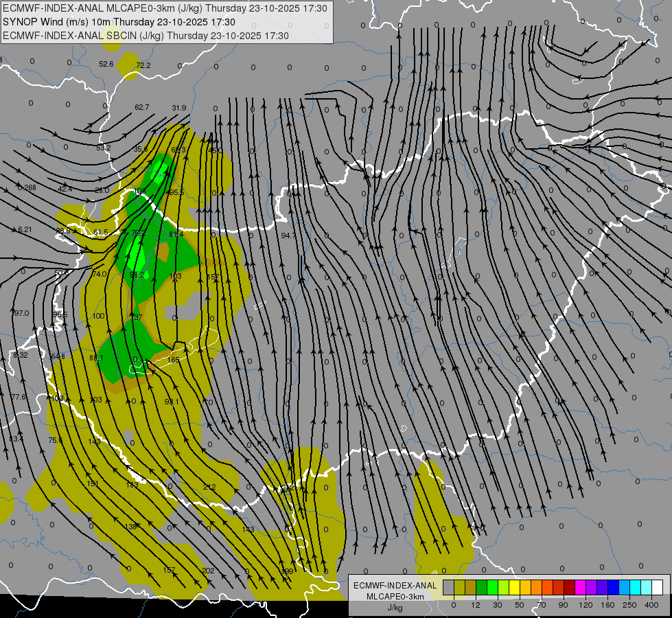
Task: Click the pure blue legend swatch
Action: pos(613,587)
